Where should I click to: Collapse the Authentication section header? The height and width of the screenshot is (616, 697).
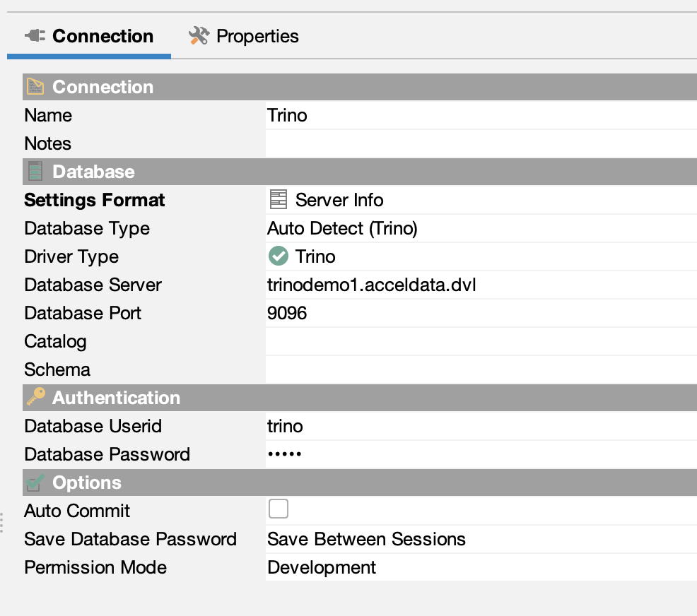click(x=360, y=398)
